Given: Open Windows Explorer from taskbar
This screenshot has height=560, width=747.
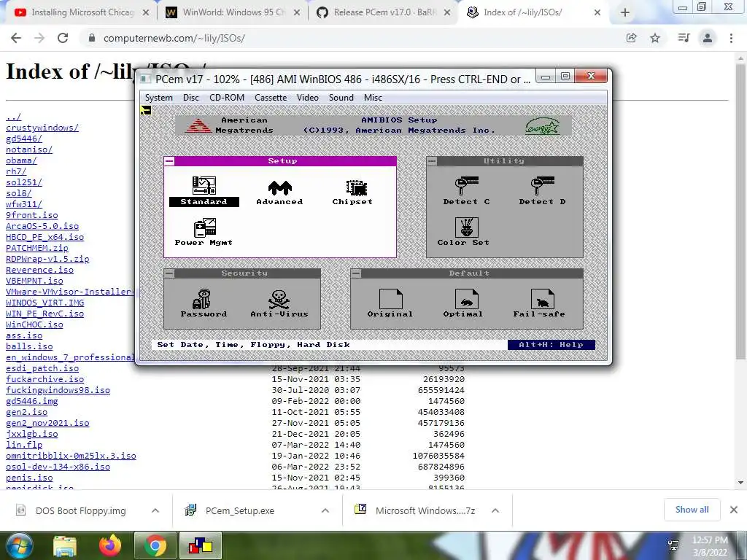Looking at the screenshot, I should [65, 545].
